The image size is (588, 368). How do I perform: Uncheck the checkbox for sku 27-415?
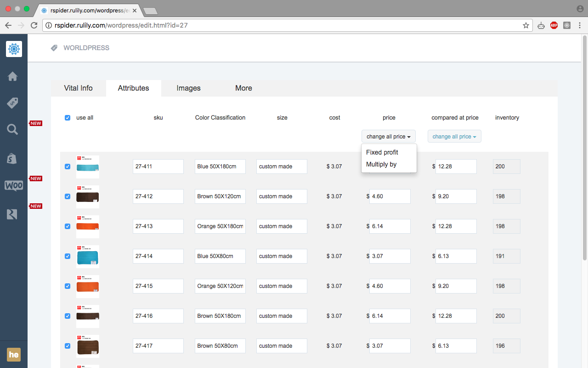[x=68, y=286]
